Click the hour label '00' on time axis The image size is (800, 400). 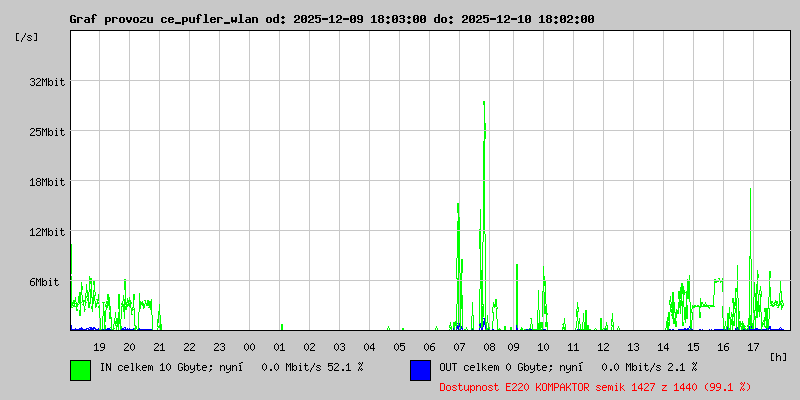pyautogui.click(x=249, y=347)
